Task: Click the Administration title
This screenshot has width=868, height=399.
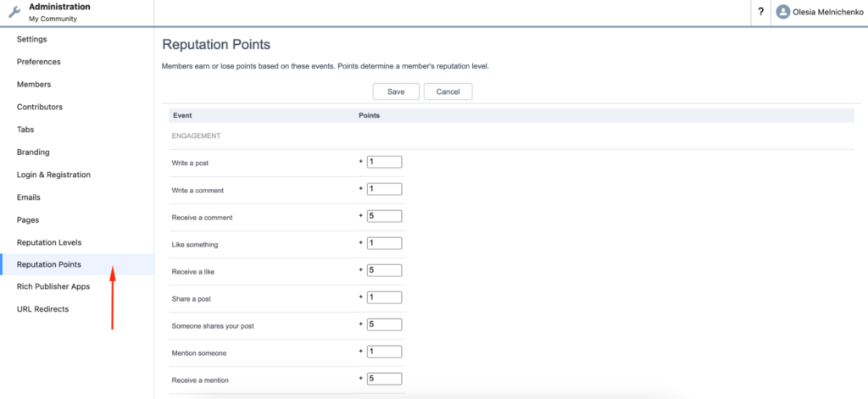Action: (x=59, y=7)
